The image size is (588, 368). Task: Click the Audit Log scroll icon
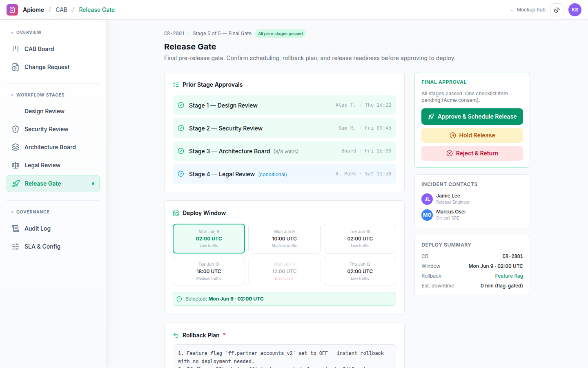tap(16, 229)
